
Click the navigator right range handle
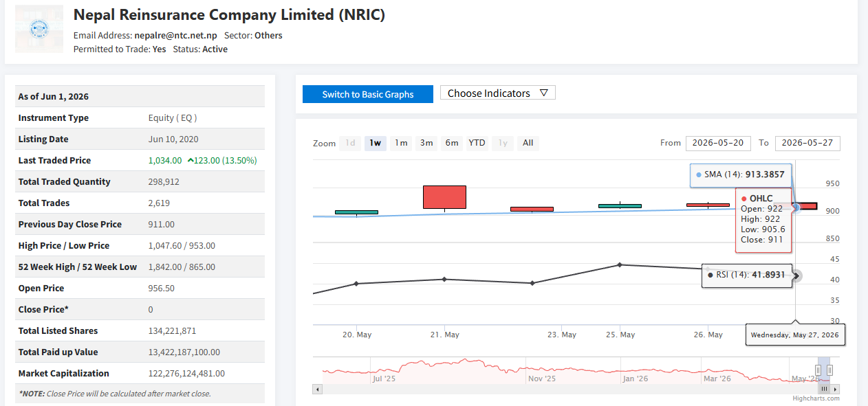point(829,370)
